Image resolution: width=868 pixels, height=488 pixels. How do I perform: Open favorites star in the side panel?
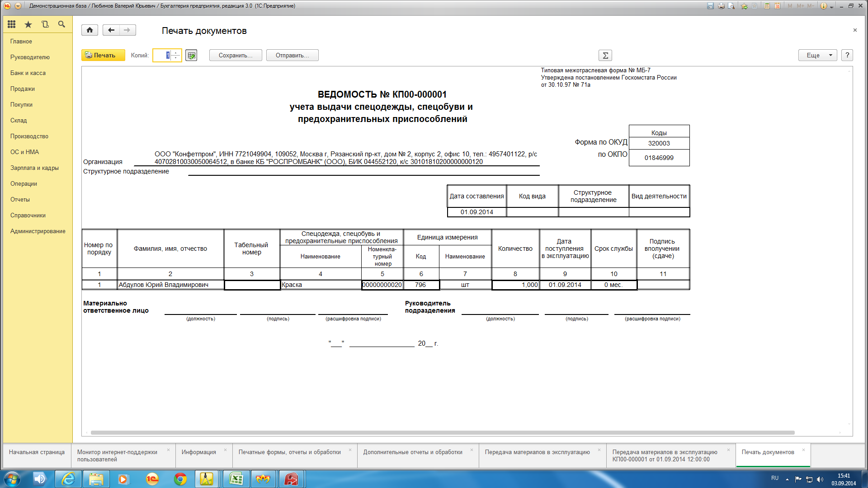pyautogui.click(x=28, y=24)
